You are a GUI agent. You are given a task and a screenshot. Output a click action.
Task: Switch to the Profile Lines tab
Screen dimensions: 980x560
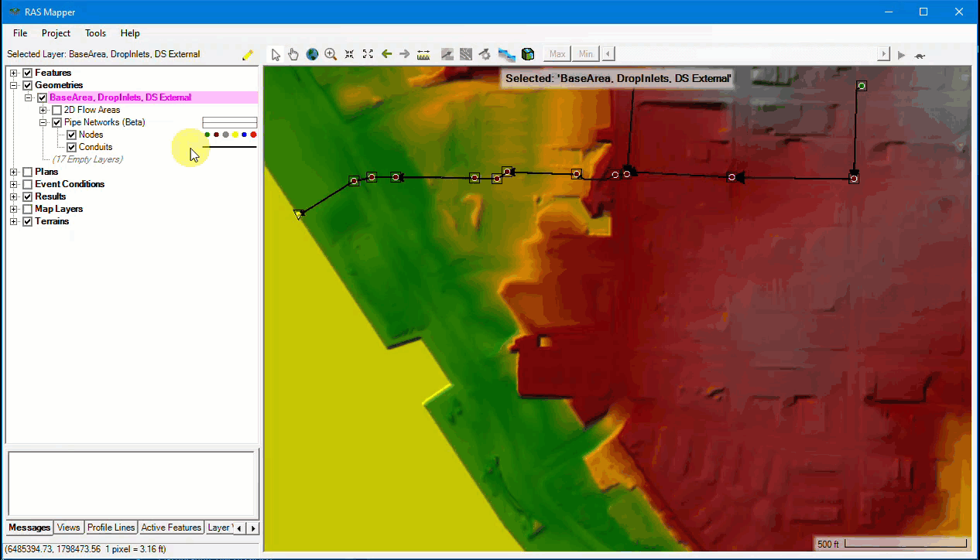point(111,528)
